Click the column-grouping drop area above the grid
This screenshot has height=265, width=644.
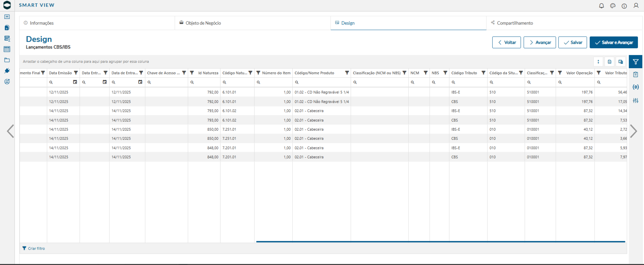pos(305,61)
